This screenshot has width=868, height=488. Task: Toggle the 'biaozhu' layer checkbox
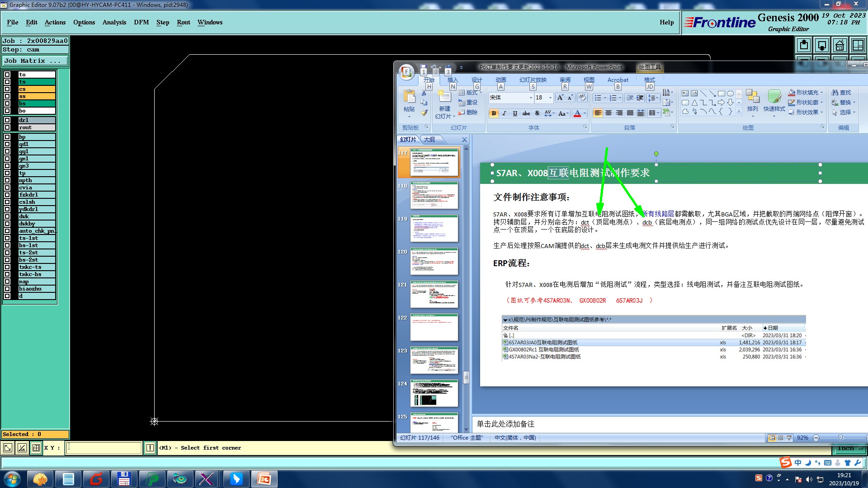(7, 289)
